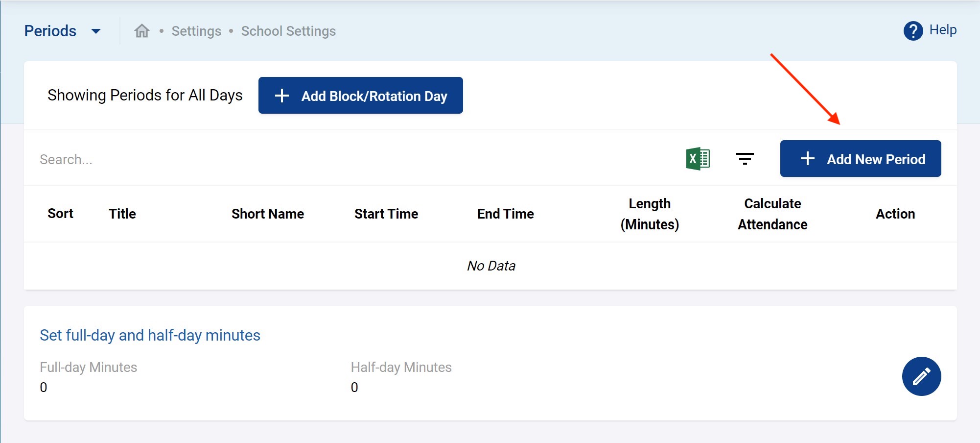Select the End Time column header
The width and height of the screenshot is (980, 443).
[x=505, y=214]
